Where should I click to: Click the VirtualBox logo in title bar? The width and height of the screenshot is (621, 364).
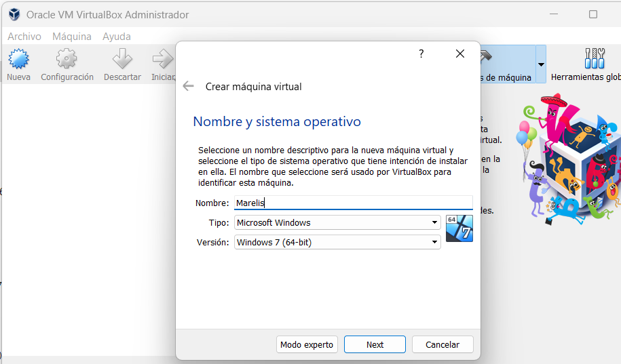pyautogui.click(x=15, y=15)
